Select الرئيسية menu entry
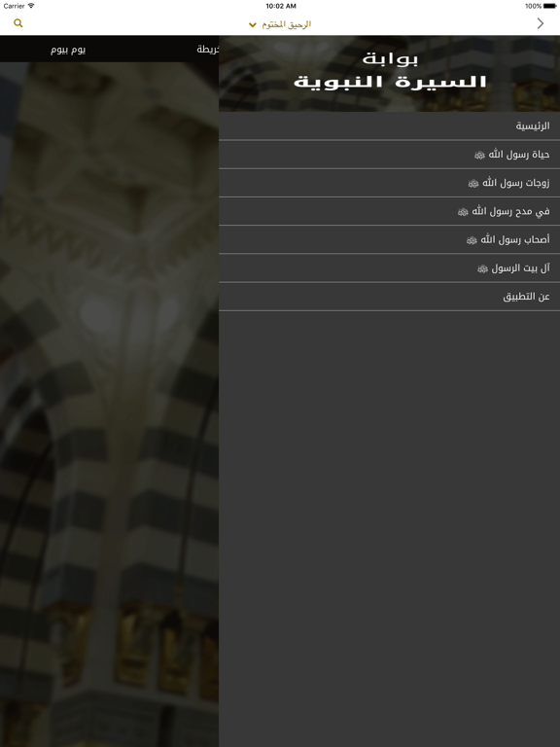 (x=389, y=126)
